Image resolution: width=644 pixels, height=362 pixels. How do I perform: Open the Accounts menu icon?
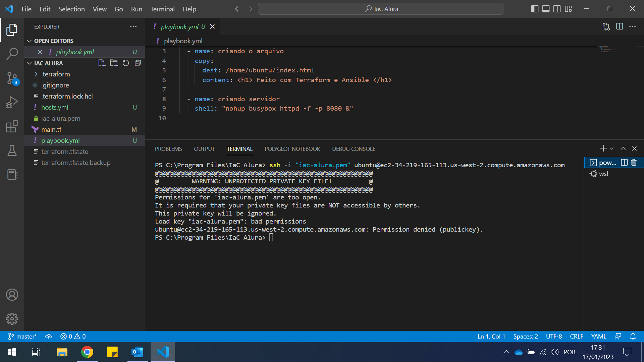click(12, 295)
